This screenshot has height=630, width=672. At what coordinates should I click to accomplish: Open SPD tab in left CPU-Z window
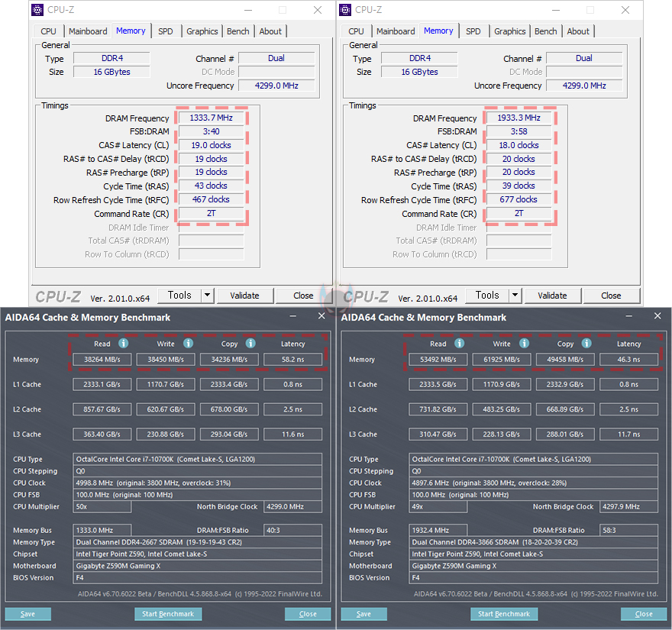tap(166, 31)
